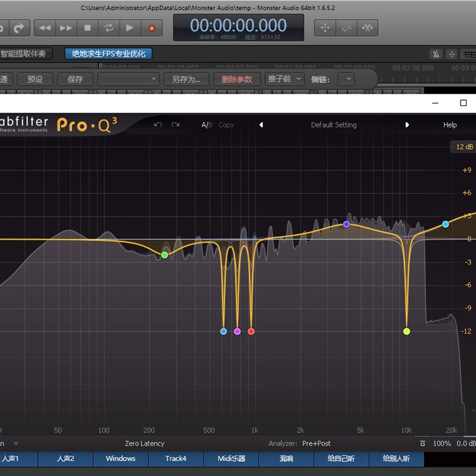Open the 推子前 pre-fader dropdown
Screen dimensions: 476x476
coord(284,79)
